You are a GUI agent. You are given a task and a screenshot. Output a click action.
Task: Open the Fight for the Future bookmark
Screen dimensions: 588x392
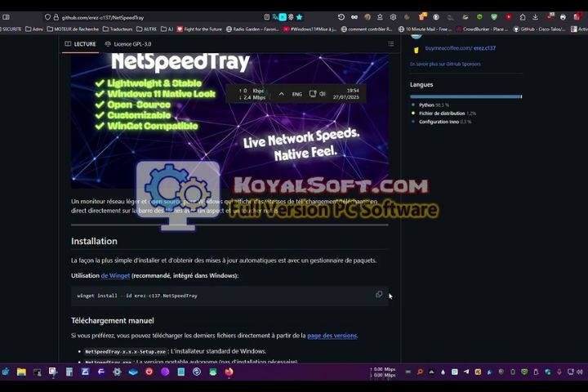199,29
